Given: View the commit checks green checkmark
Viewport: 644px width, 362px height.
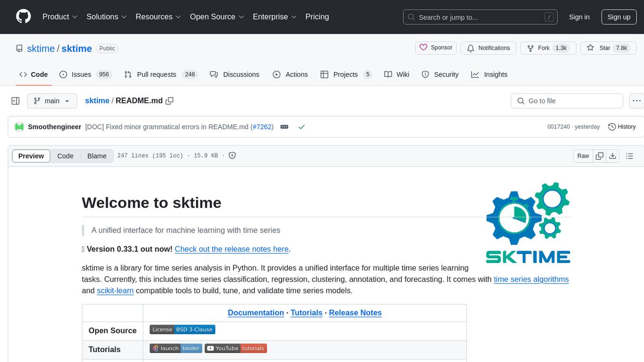Looking at the screenshot, I should (x=302, y=127).
